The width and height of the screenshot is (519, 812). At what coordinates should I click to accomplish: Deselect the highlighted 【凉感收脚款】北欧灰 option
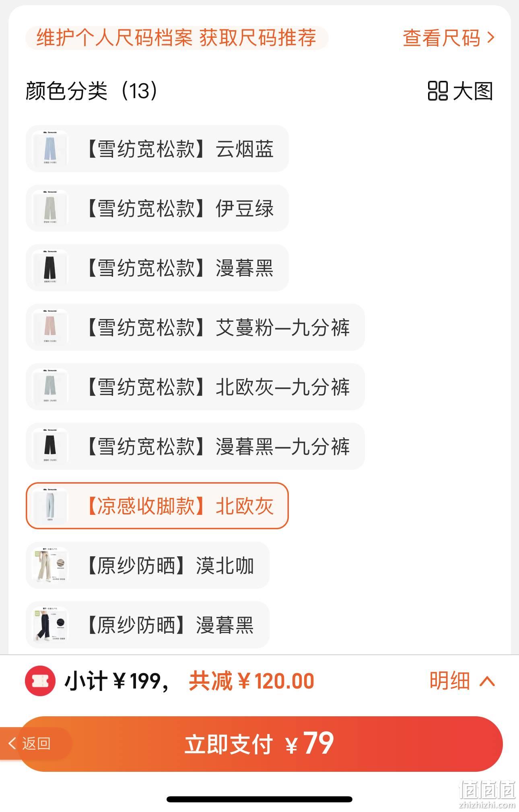[157, 506]
